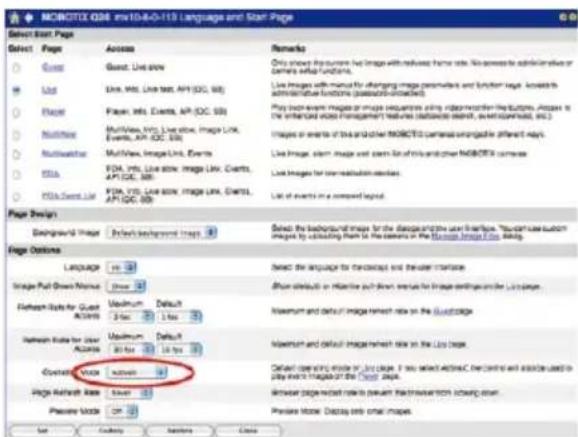Select the Multiwatcher start page radio button
The width and height of the screenshot is (578, 437).
pyautogui.click(x=16, y=154)
